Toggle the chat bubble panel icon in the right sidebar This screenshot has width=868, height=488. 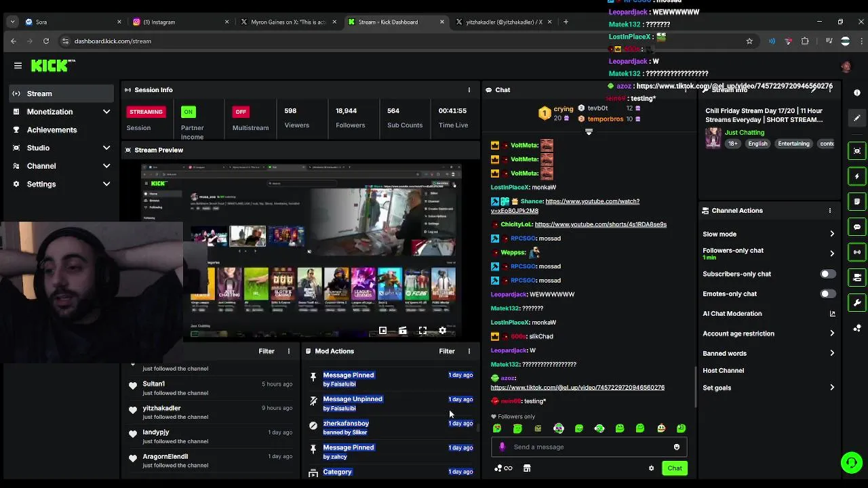click(857, 227)
